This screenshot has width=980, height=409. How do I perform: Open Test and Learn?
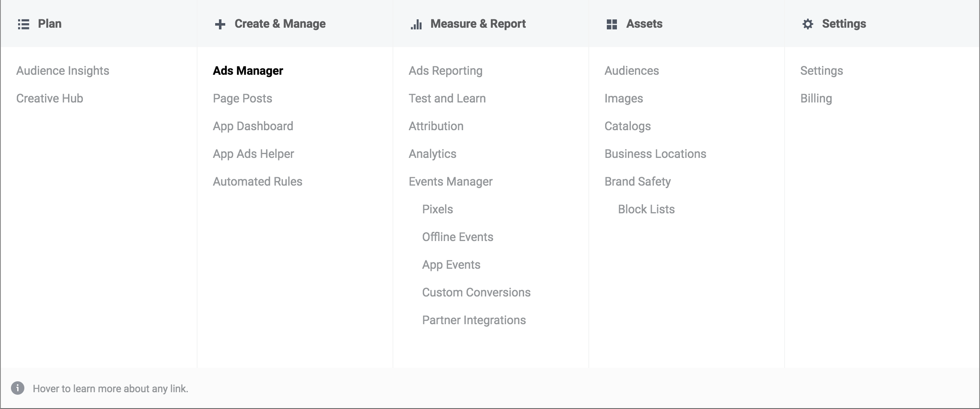point(447,98)
